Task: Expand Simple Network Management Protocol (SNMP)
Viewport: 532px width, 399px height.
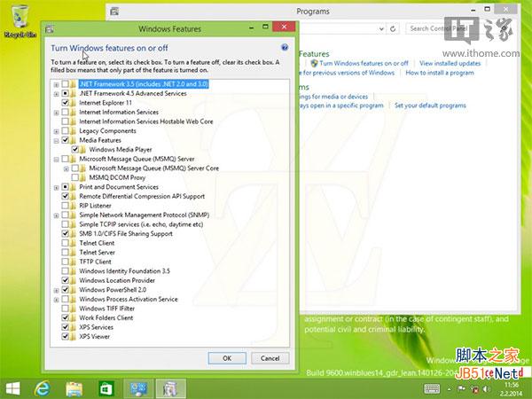Action: tap(57, 215)
